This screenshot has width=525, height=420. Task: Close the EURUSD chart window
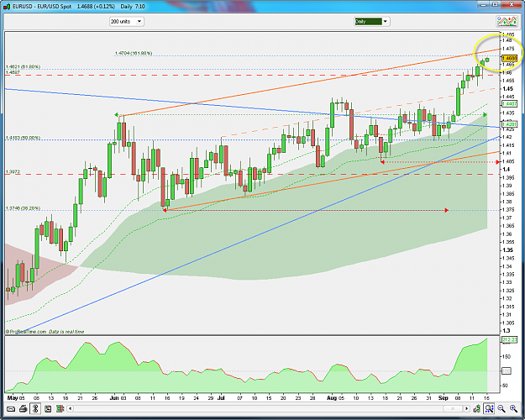tap(512, 5)
